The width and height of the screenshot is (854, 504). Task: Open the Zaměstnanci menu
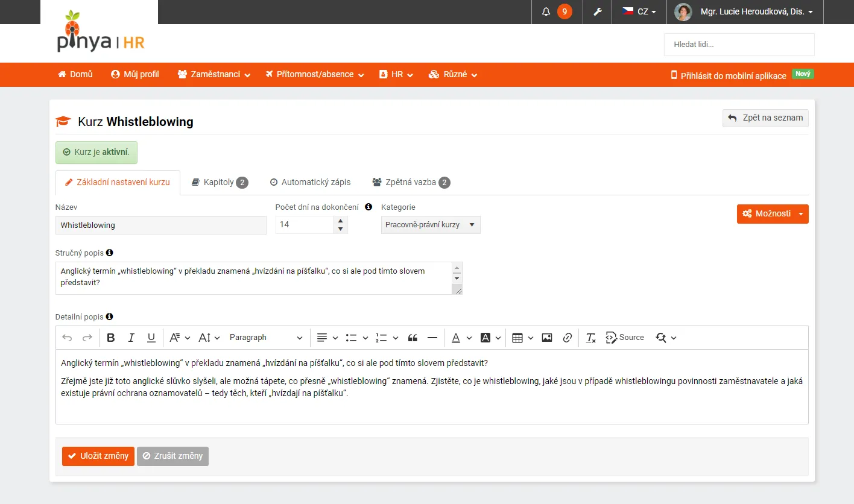point(214,75)
